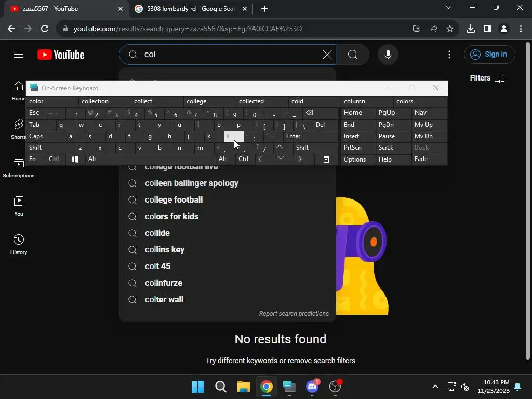Select 'colleen ballinger apology' suggestion

228,183
